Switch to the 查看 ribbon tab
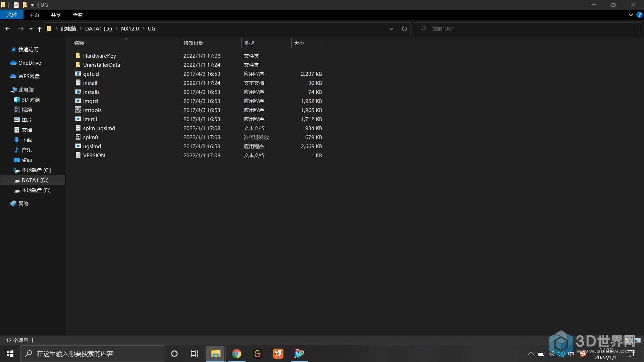 coord(78,15)
